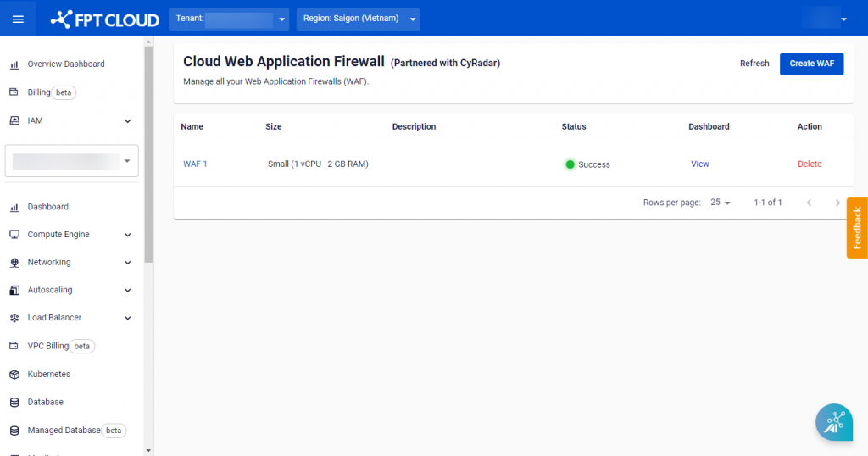868x456 pixels.
Task: Click the Kubernetes cube icon
Action: point(14,374)
